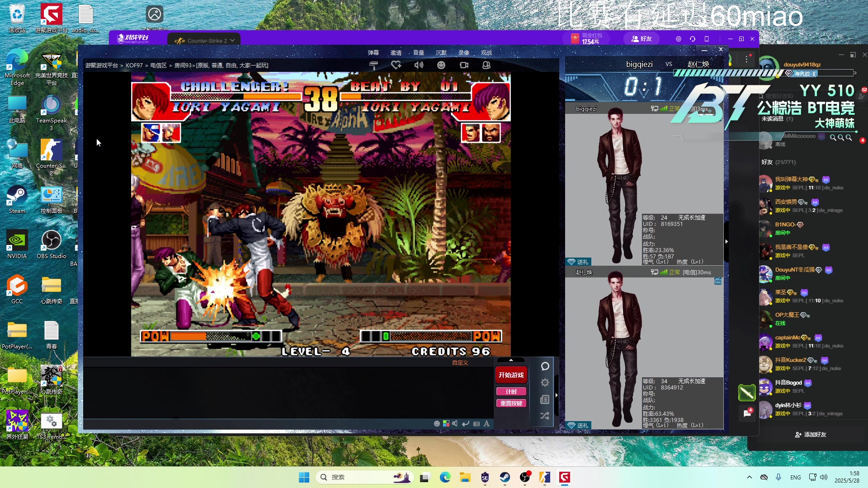The width and height of the screenshot is (868, 488).
Task: Click the 重置按键 reset keys button
Action: (511, 403)
